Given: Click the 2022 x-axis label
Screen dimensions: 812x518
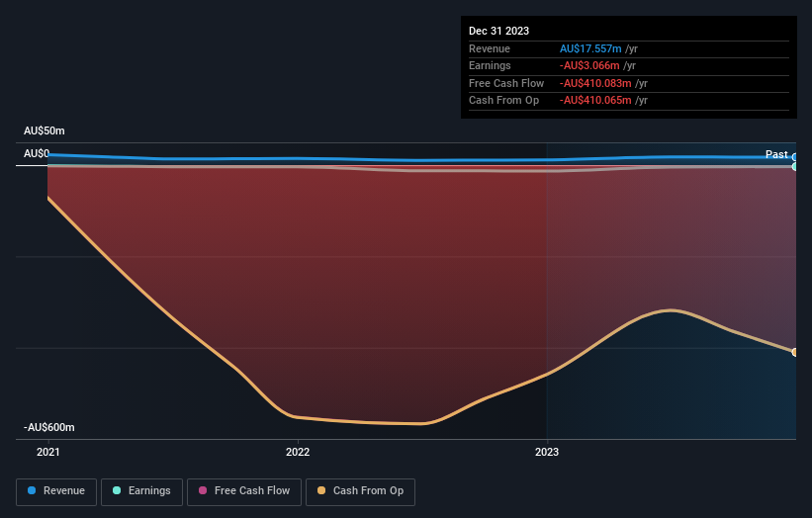Looking at the screenshot, I should [x=298, y=452].
